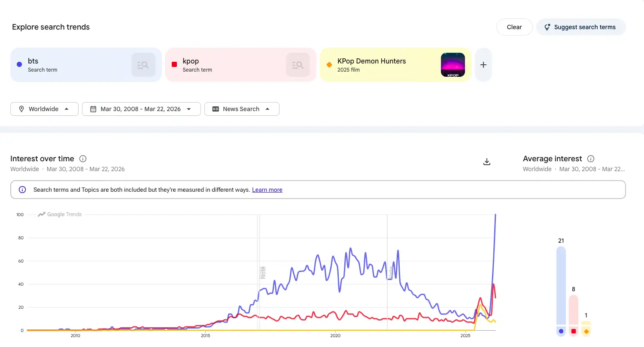Open the News Search type dropdown

pos(241,109)
